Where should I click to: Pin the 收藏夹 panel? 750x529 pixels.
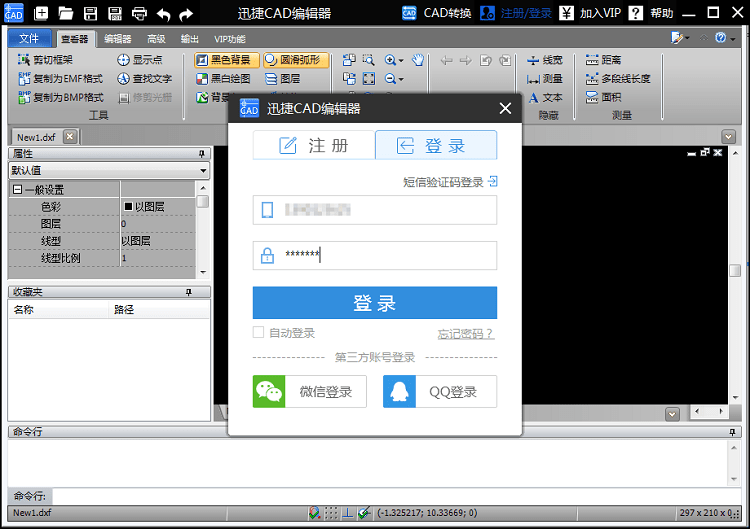[189, 292]
